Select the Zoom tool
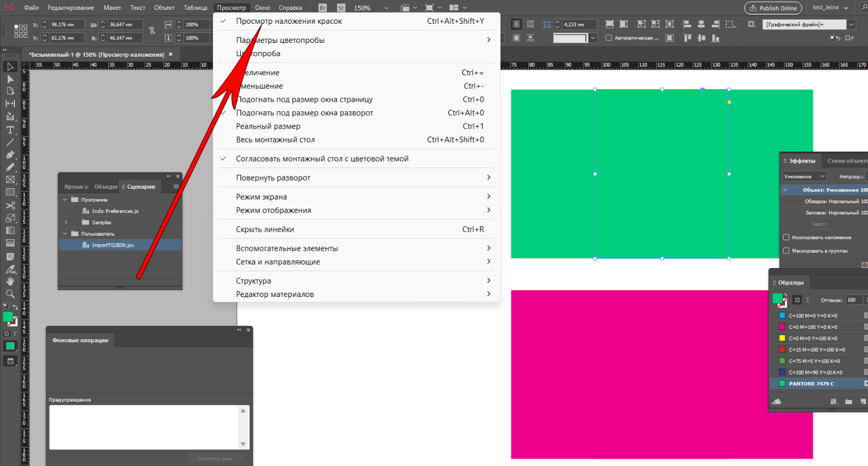Viewport: 868px width, 466px height. click(x=10, y=293)
